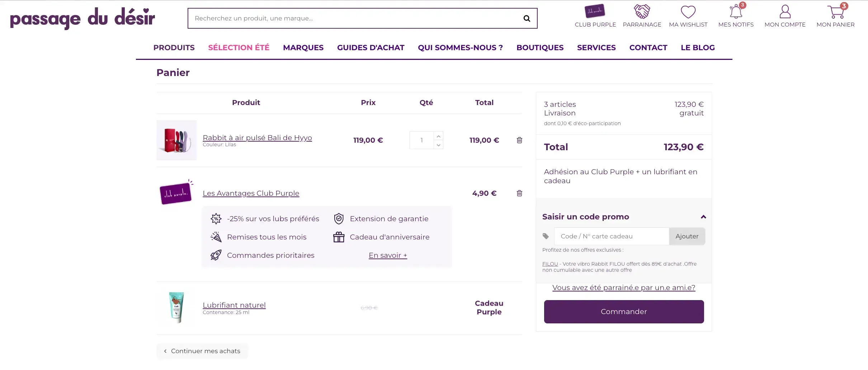Click the Extension de garantie shield icon
The image size is (868, 370).
(339, 219)
